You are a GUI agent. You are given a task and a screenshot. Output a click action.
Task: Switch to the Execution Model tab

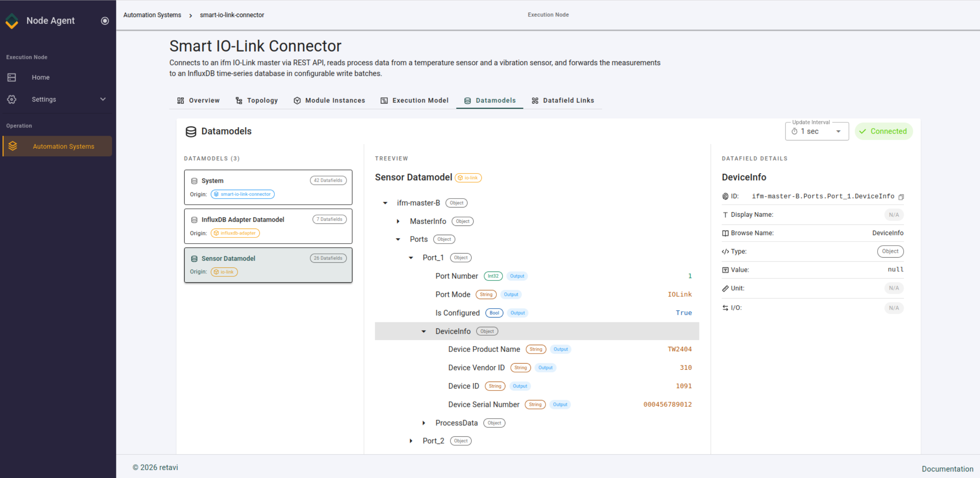414,101
